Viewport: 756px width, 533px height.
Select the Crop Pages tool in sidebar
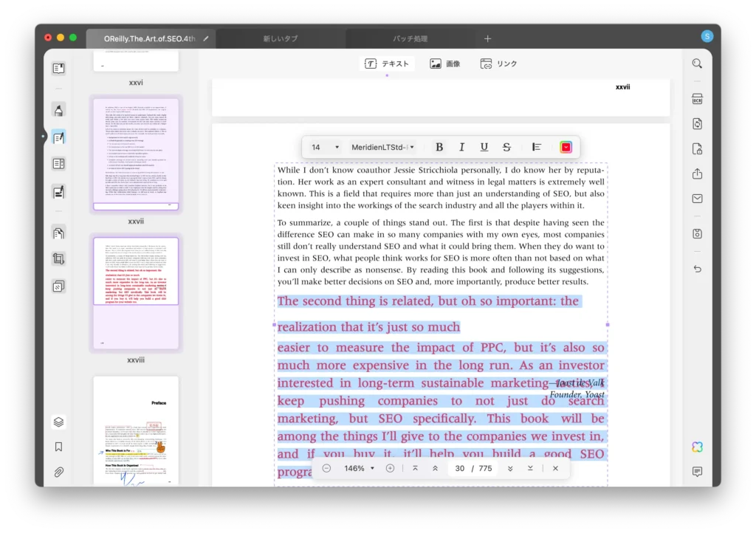coord(58,259)
